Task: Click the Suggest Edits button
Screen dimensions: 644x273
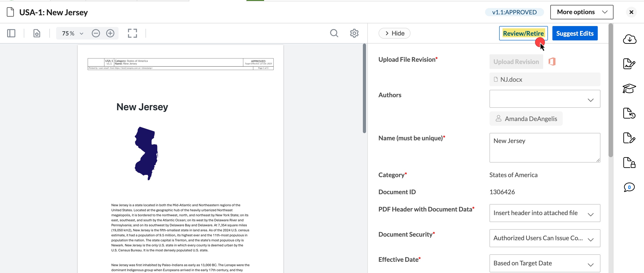Action: point(575,33)
